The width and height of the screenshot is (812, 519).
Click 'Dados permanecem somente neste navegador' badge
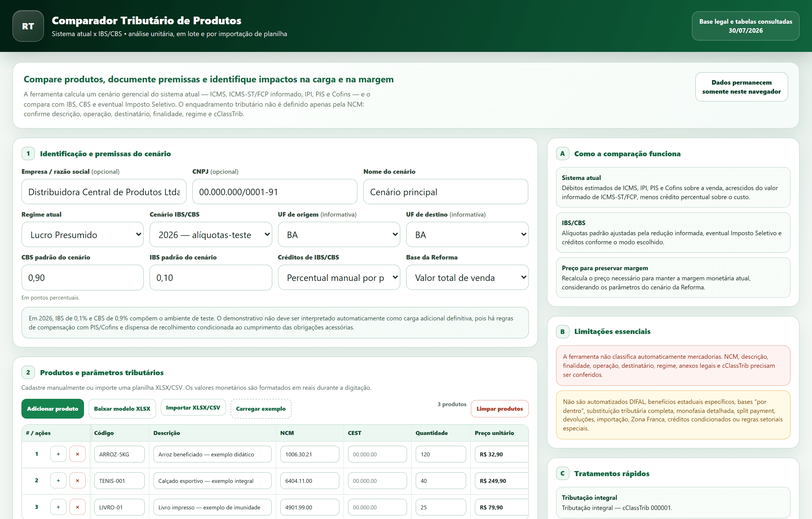point(742,87)
